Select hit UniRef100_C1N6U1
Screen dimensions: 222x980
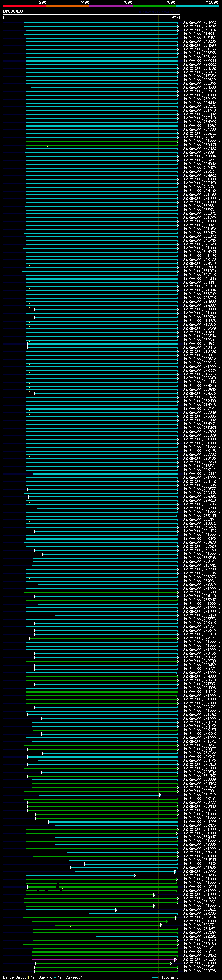tap(199, 34)
